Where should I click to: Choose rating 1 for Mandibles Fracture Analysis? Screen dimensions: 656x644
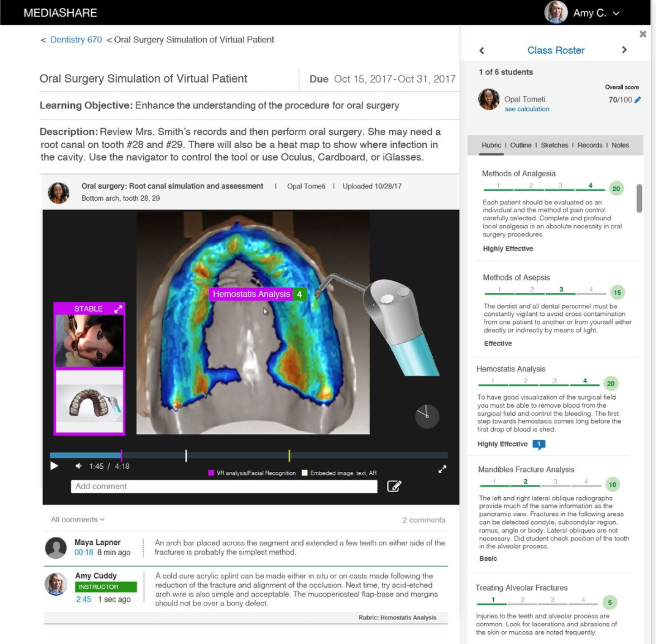coord(496,482)
